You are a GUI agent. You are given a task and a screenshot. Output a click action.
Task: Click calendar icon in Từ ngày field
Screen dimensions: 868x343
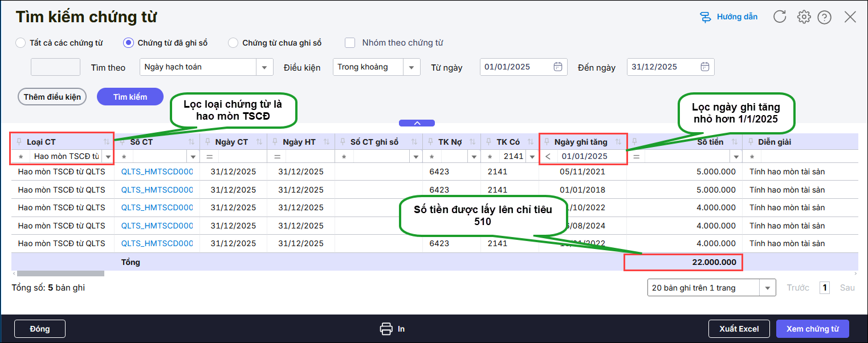point(557,67)
